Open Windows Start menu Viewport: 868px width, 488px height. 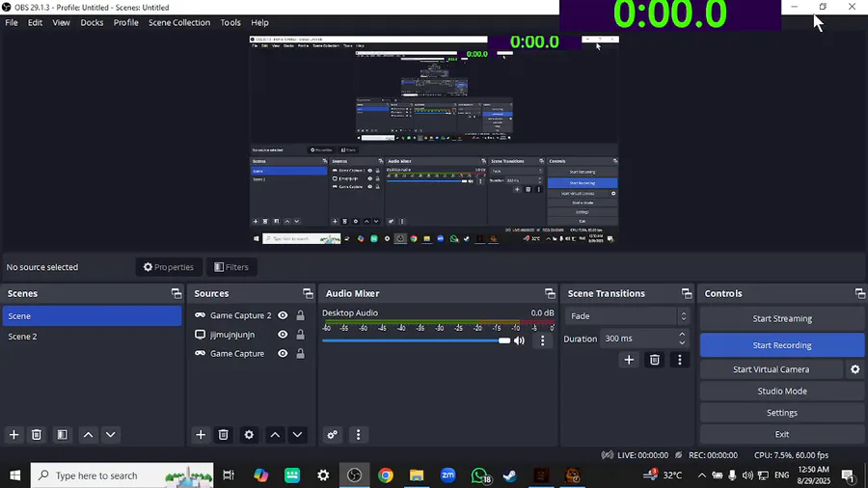pyautogui.click(x=14, y=475)
